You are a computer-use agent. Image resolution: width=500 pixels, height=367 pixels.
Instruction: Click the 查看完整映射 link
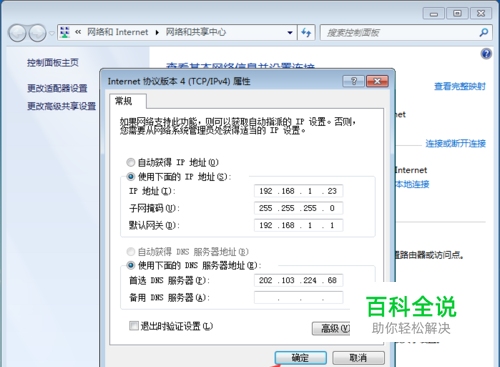pos(460,86)
